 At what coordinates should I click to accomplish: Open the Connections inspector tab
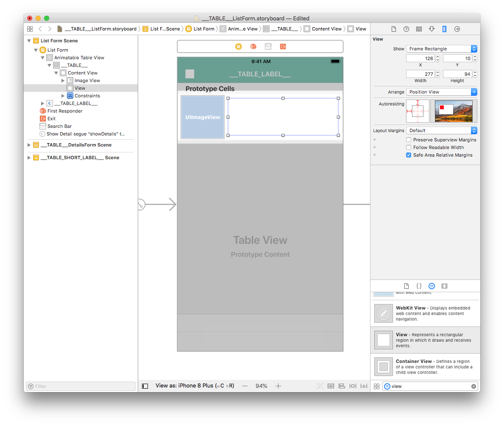[457, 29]
